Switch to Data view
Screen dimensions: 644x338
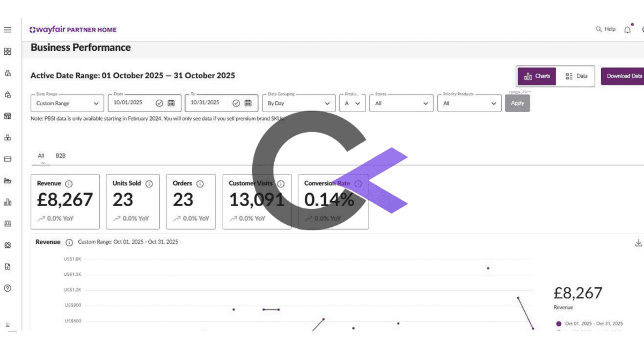tap(576, 76)
